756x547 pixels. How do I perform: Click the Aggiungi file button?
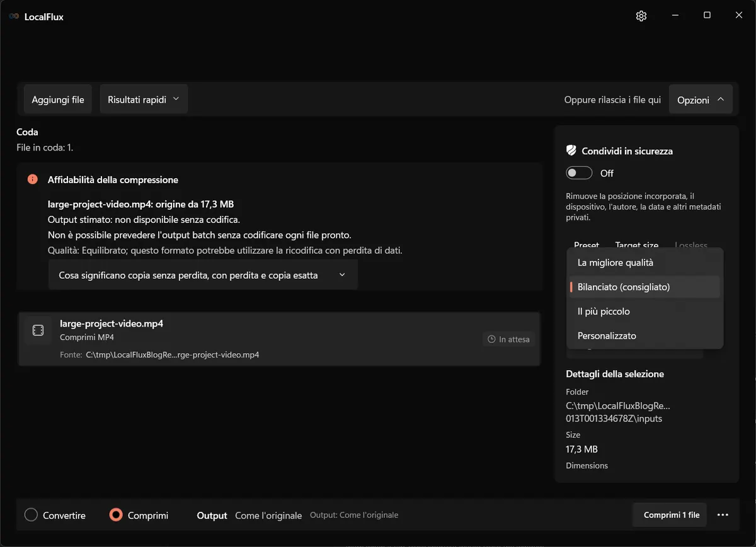coord(58,99)
